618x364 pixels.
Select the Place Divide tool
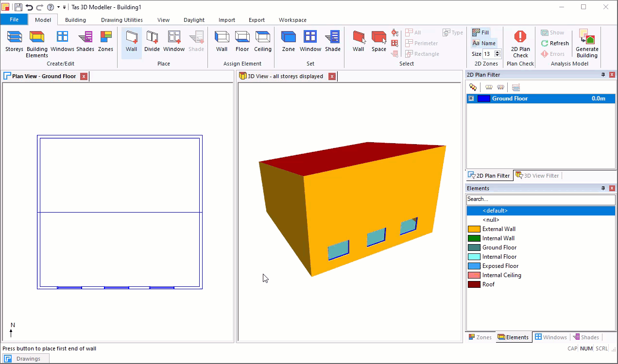(152, 41)
